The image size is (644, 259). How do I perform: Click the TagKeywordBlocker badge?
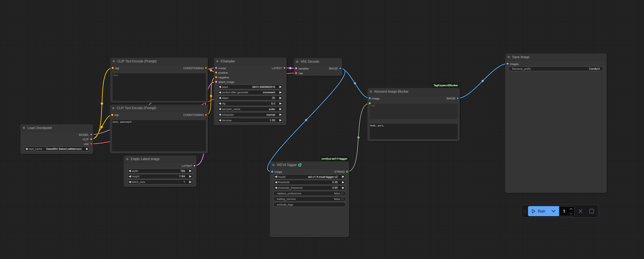point(446,85)
